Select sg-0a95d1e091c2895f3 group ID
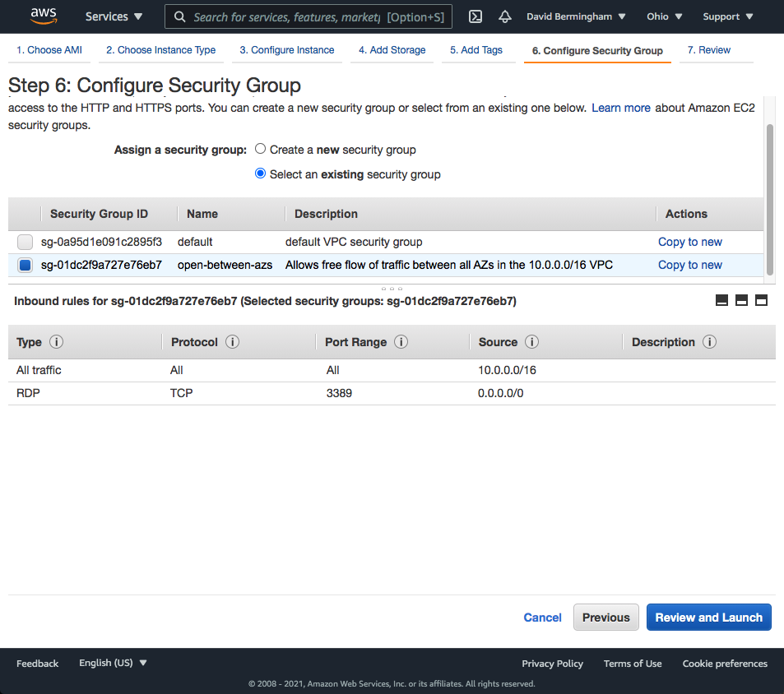The image size is (784, 694). pos(101,242)
